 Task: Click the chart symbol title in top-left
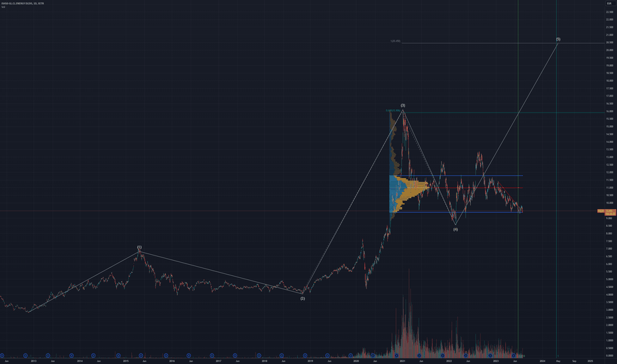pyautogui.click(x=23, y=3)
